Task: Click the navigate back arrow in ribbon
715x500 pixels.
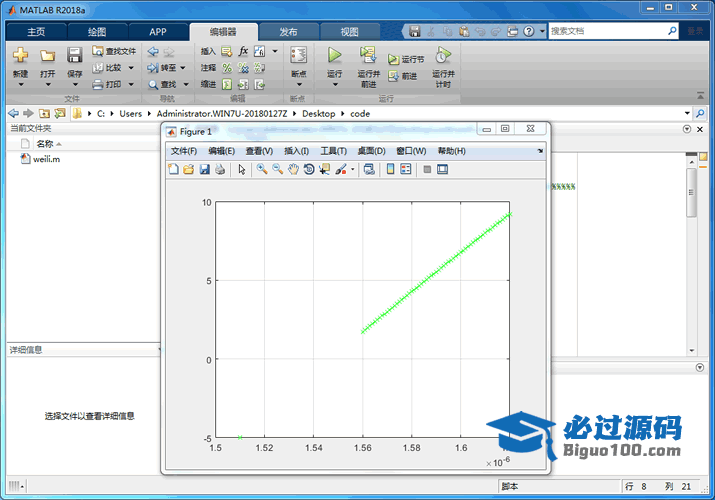Action: coord(153,52)
